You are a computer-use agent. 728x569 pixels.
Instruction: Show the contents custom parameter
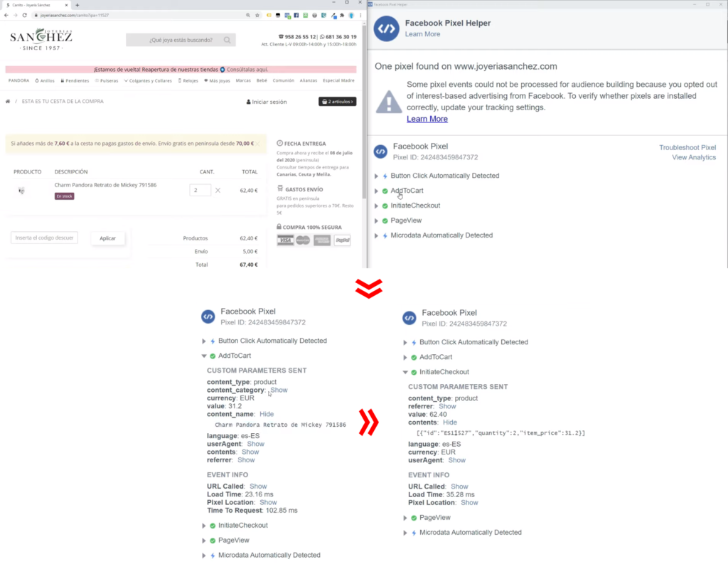click(x=250, y=452)
